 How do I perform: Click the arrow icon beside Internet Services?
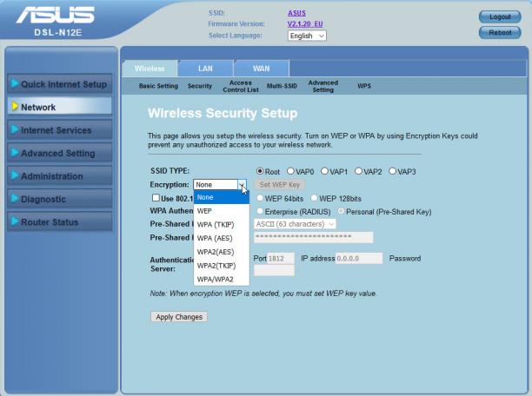pyautogui.click(x=15, y=129)
